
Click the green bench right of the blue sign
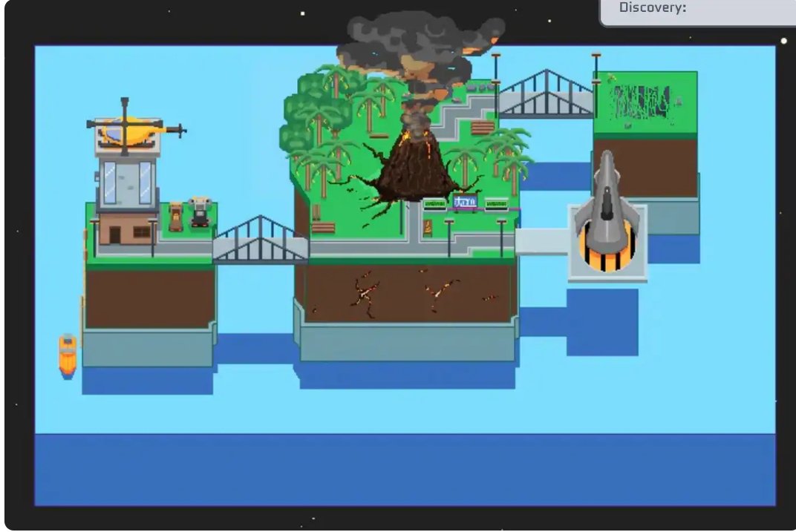tap(496, 204)
